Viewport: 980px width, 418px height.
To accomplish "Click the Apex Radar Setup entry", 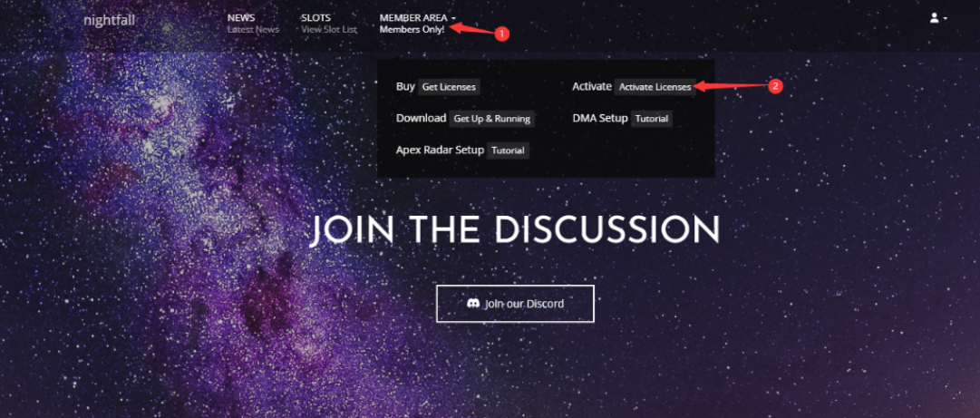I will point(440,150).
